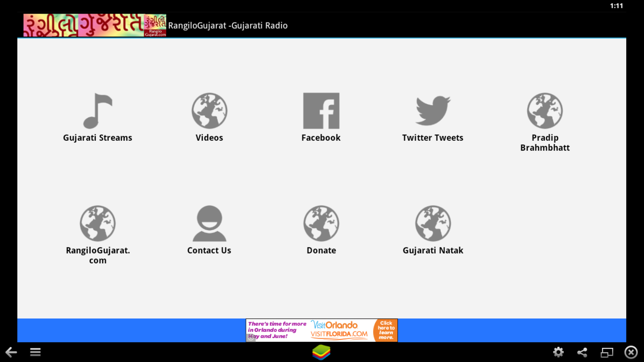Click the Pradip Brahmbhatt label

coord(545,143)
